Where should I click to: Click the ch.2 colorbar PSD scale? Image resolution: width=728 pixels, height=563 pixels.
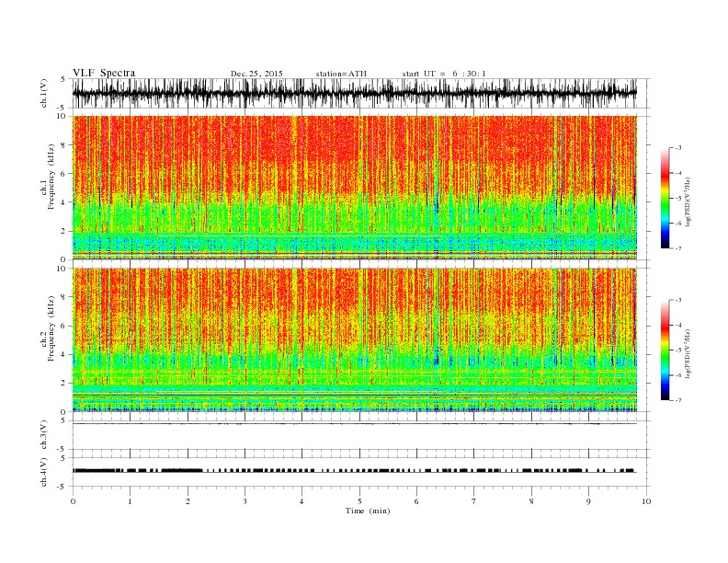(x=665, y=350)
